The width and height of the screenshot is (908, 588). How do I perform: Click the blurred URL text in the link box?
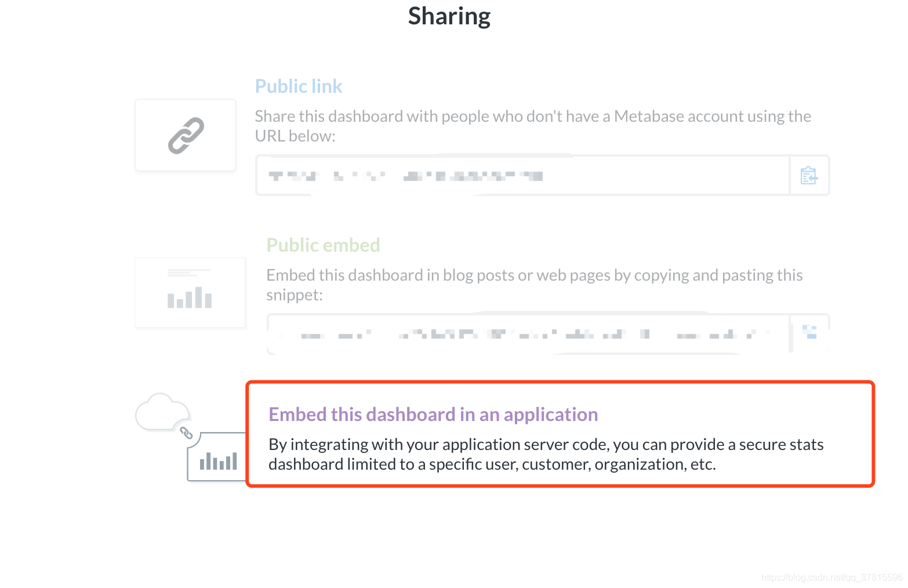tap(406, 175)
